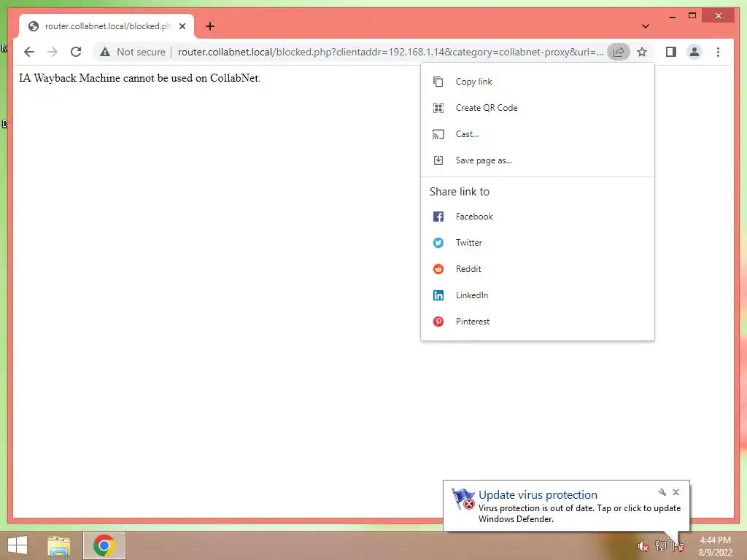Click the address bar URL
Image resolution: width=747 pixels, height=560 pixels.
point(391,52)
